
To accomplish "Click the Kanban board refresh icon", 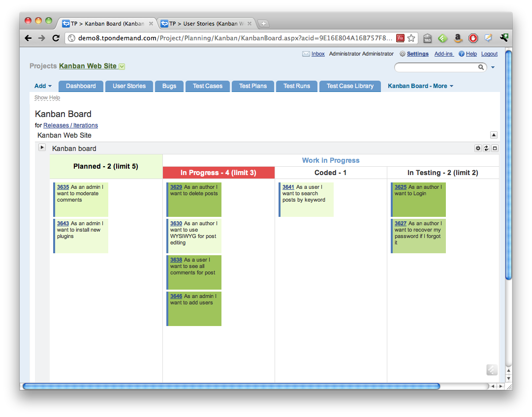I will (x=486, y=149).
